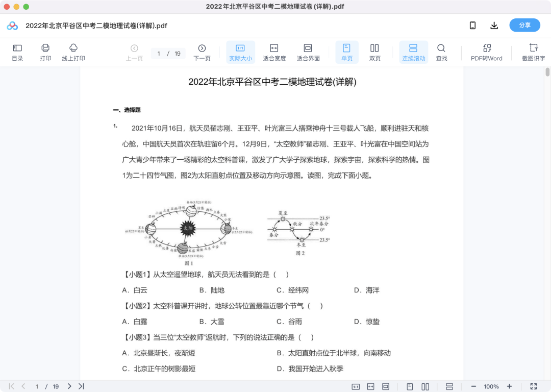Switch to 双页 double page layout
The height and width of the screenshot is (392, 551).
click(x=374, y=53)
